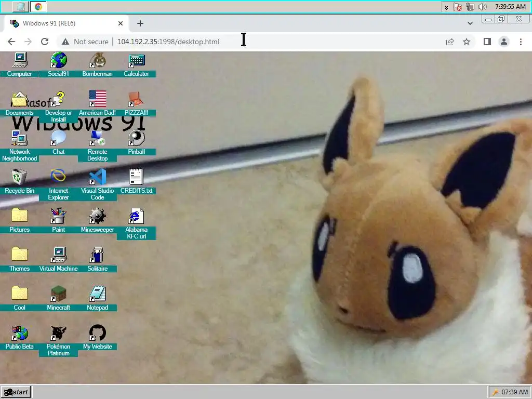
Task: Open the Computer desktop icon
Action: click(x=19, y=64)
